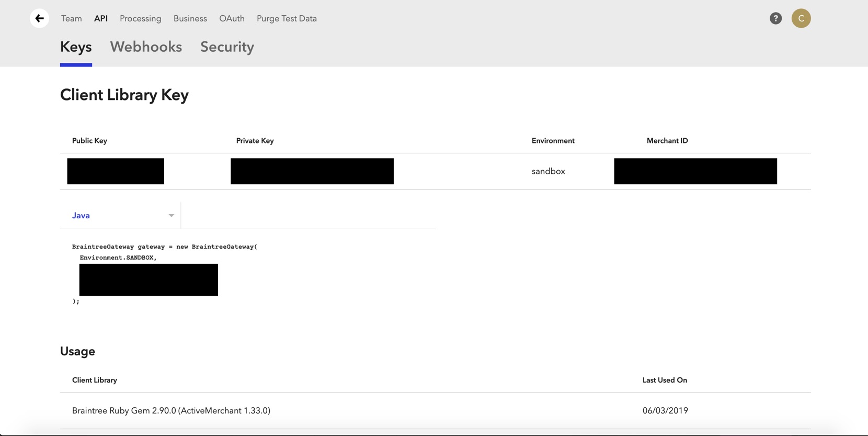Click the redacted Private Key value
868x436 pixels.
[312, 171]
